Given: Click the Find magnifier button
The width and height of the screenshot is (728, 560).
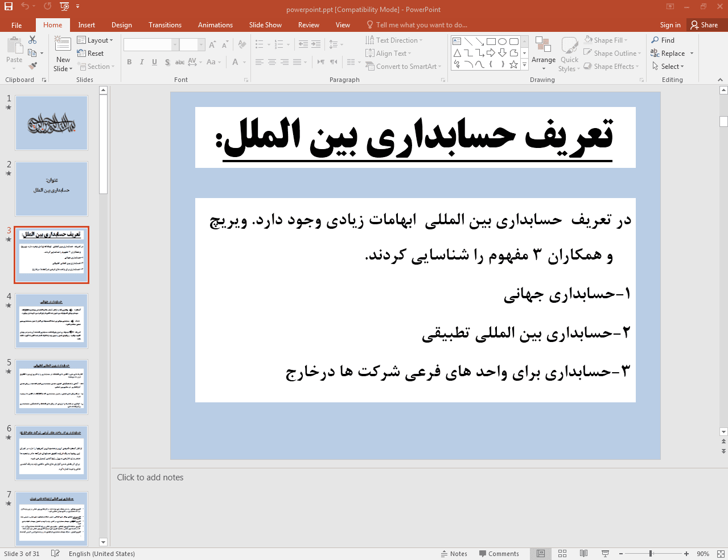Looking at the screenshot, I should click(x=663, y=40).
